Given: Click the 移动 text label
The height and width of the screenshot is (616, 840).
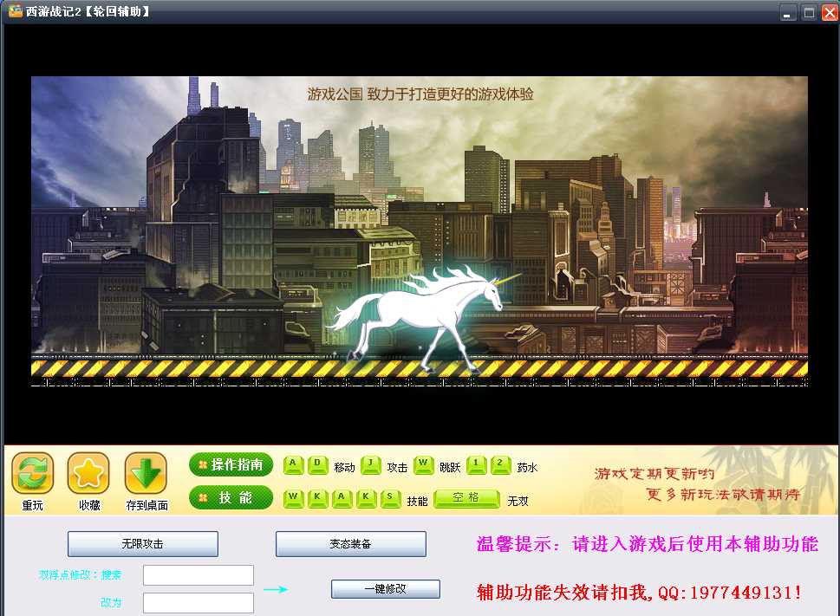Looking at the screenshot, I should [x=344, y=467].
